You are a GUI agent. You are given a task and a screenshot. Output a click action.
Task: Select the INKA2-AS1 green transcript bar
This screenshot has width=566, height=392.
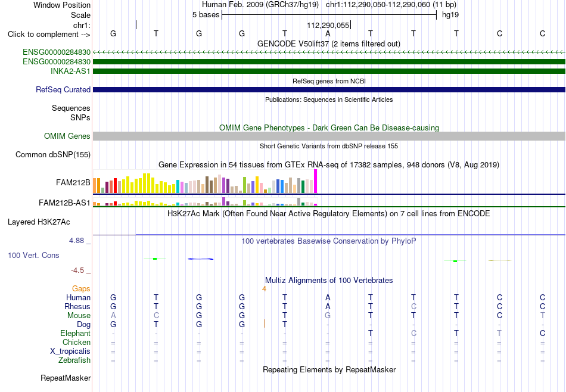click(329, 71)
